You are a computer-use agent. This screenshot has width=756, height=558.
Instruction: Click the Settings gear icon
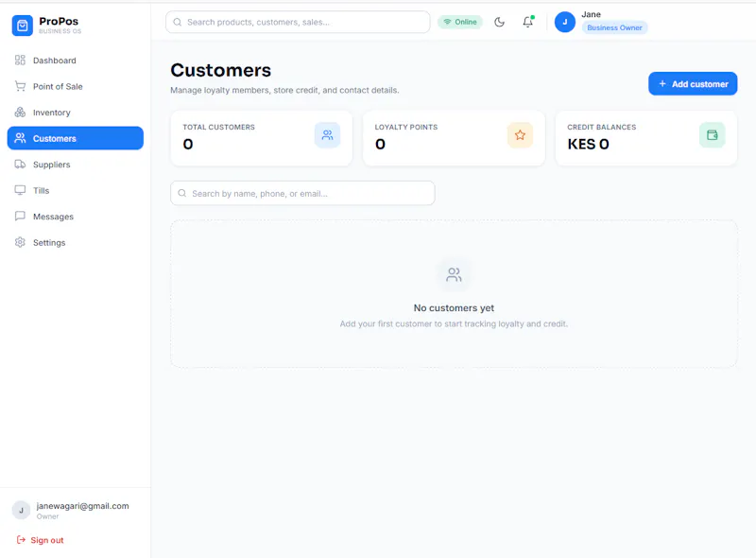click(20, 242)
